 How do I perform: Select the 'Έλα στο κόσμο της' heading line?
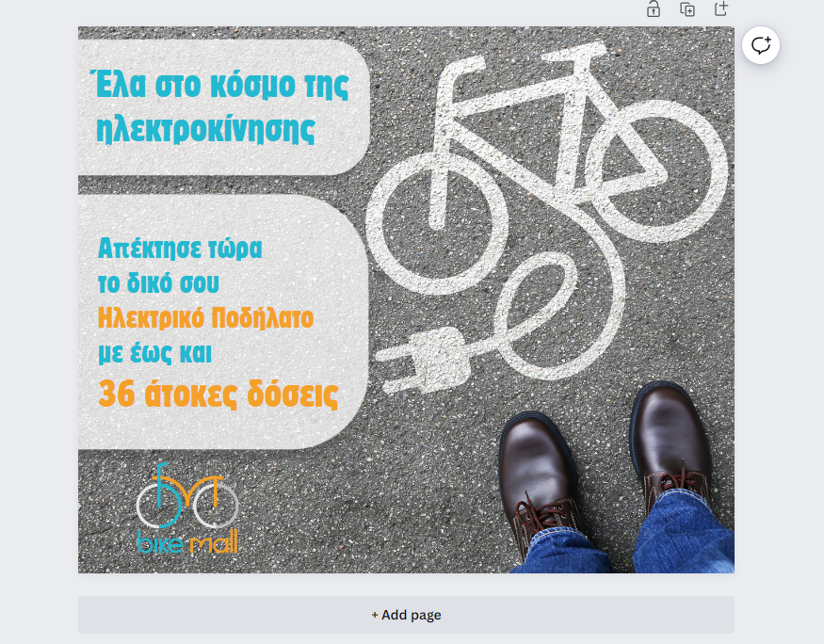click(x=222, y=85)
